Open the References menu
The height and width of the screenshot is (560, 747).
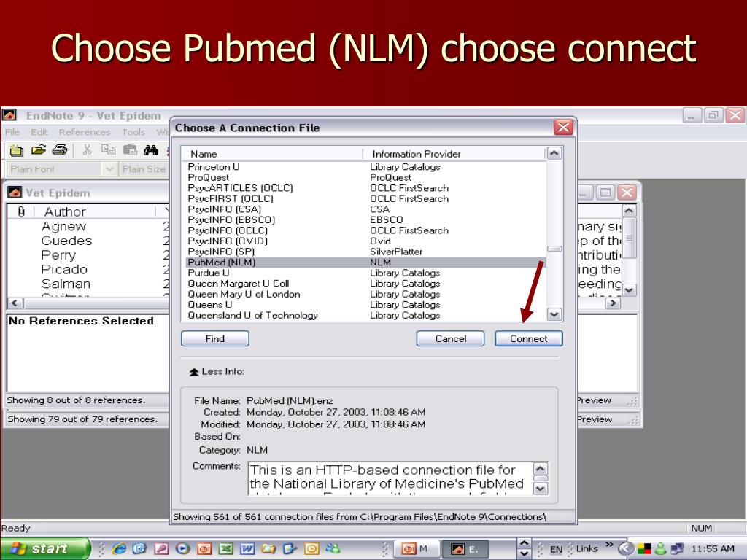click(85, 132)
